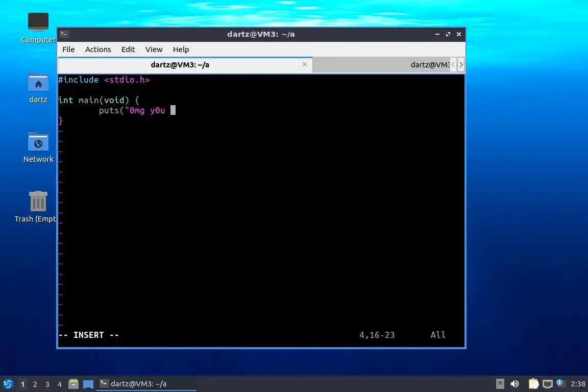Switch to workspace 2
This screenshot has height=392, width=588.
pos(35,384)
